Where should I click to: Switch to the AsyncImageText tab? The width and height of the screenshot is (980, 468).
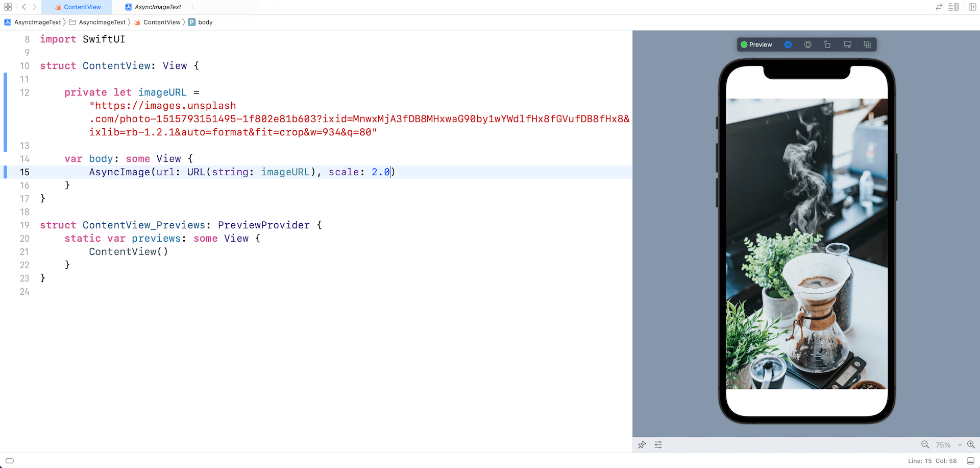(x=153, y=7)
